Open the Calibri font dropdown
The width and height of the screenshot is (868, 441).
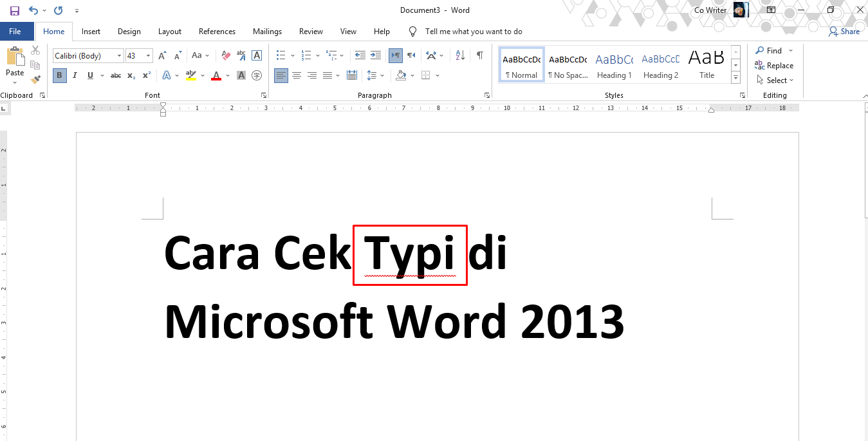pos(120,55)
